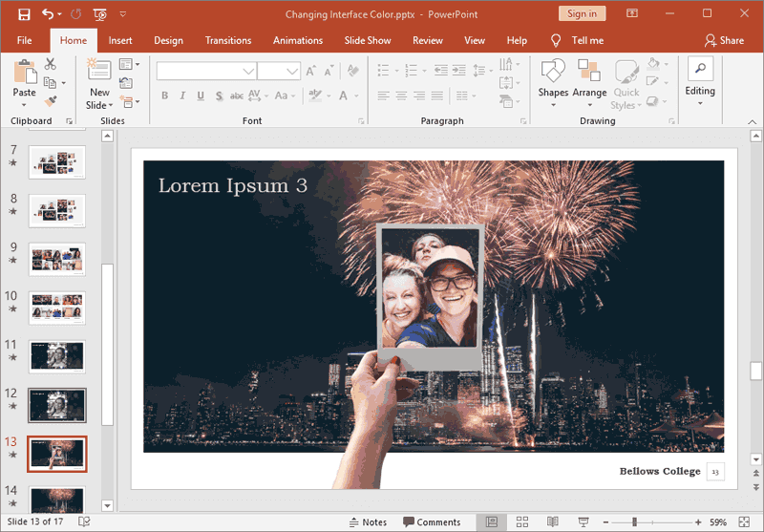Screen dimensions: 764x532
Task: Switch to Slide Show tab
Action: (x=368, y=40)
